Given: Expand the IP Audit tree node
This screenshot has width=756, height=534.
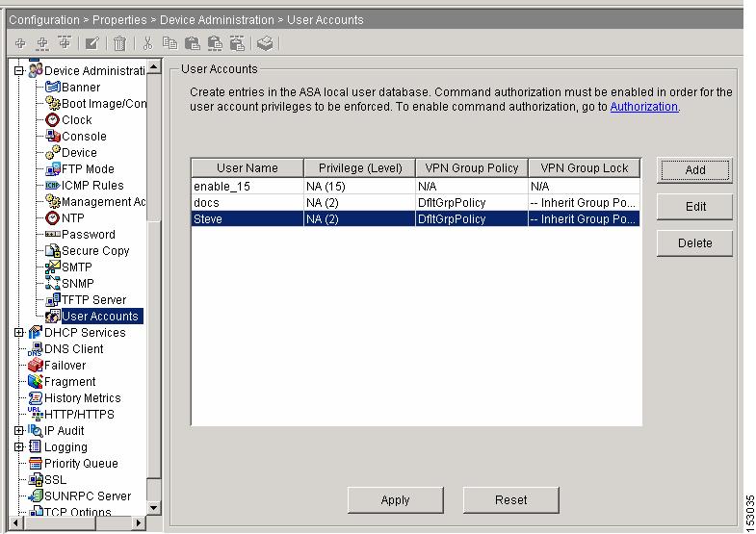Looking at the screenshot, I should click(19, 430).
